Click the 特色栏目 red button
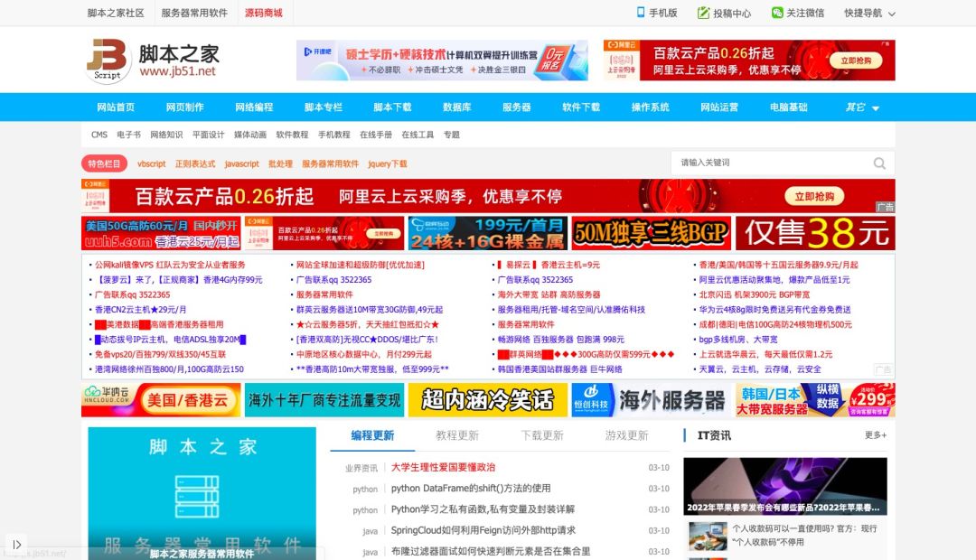 (x=104, y=163)
